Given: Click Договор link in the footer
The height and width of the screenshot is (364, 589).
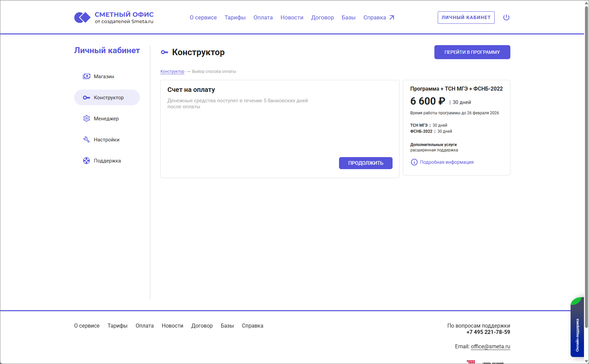Looking at the screenshot, I should (x=202, y=326).
